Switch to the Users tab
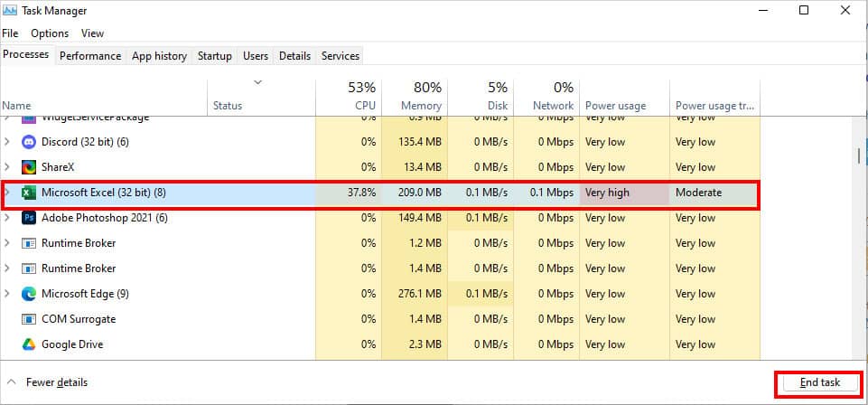The height and width of the screenshot is (405, 868). point(256,56)
